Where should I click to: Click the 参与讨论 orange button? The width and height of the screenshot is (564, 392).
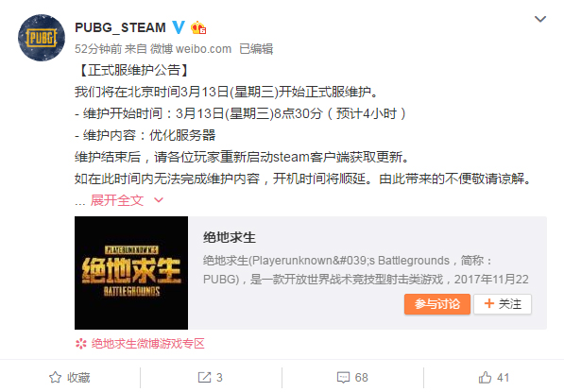[437, 304]
